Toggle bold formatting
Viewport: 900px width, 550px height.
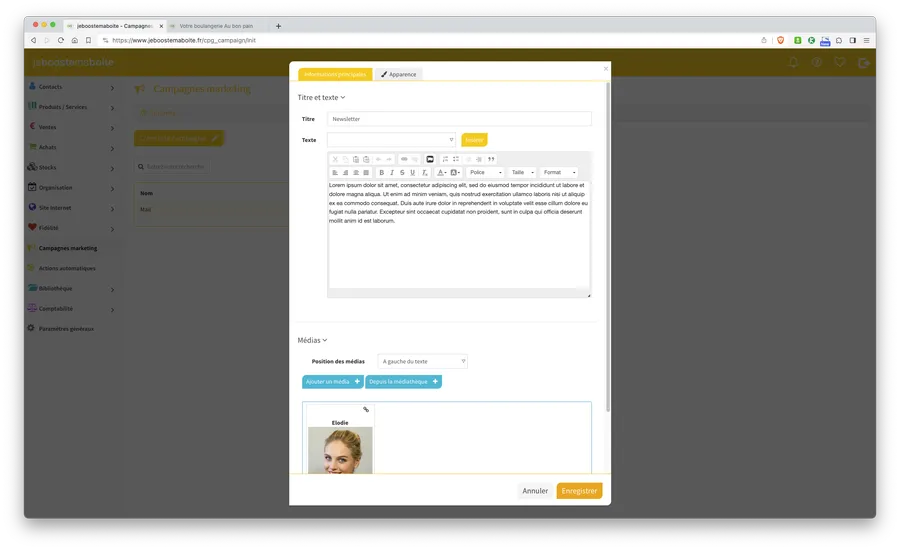tap(381, 172)
